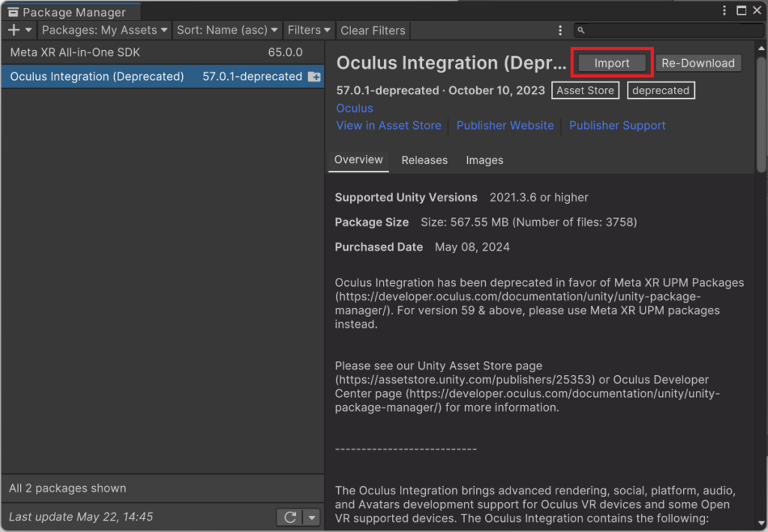Click the refresh package list icon
The image size is (768, 532).
tap(290, 517)
